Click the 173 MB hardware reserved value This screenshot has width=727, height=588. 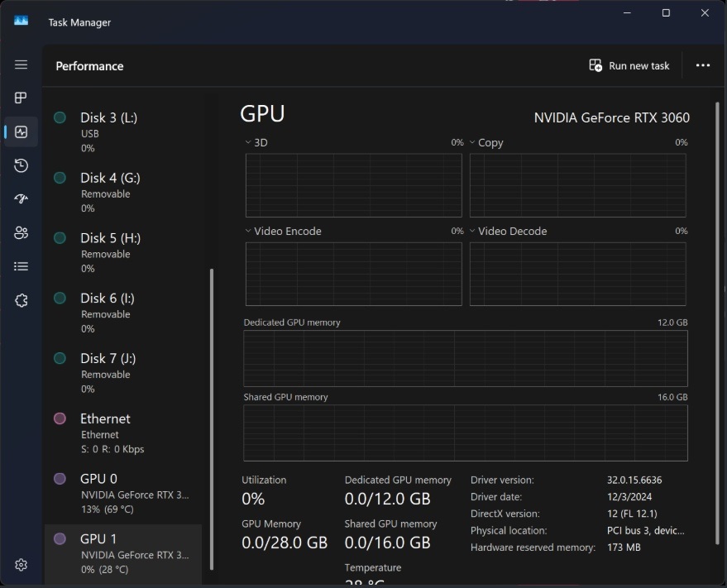point(624,547)
